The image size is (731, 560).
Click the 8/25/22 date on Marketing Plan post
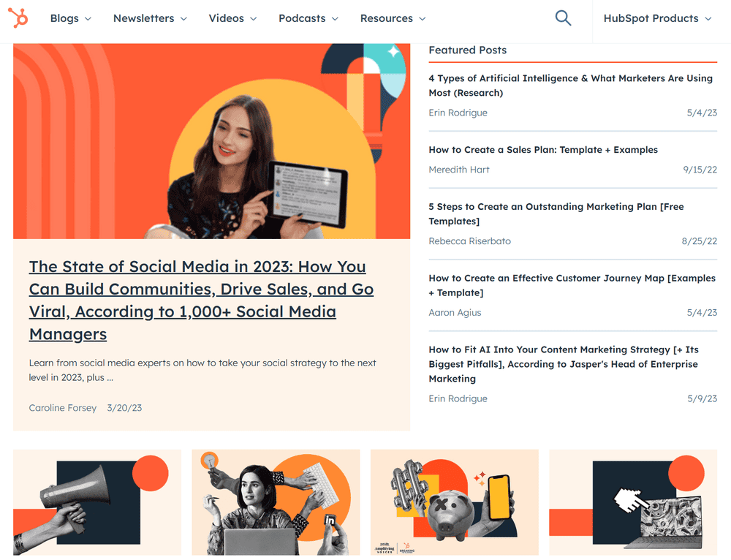point(700,241)
